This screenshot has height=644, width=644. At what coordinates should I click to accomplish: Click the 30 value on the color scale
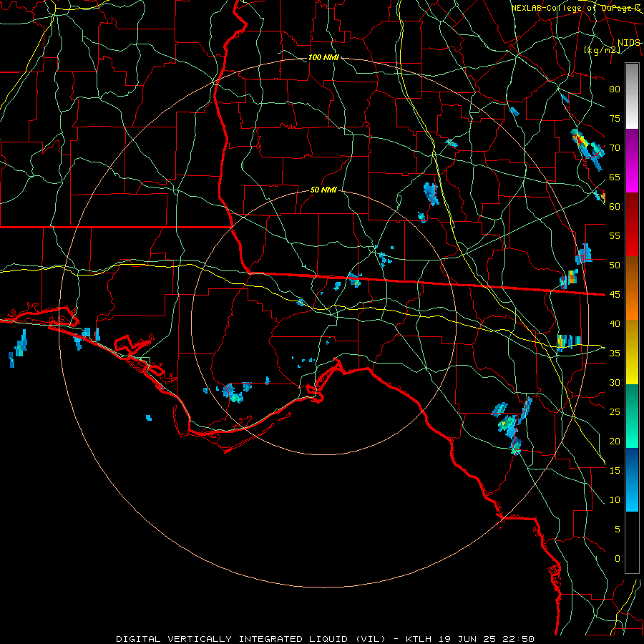pos(615,382)
